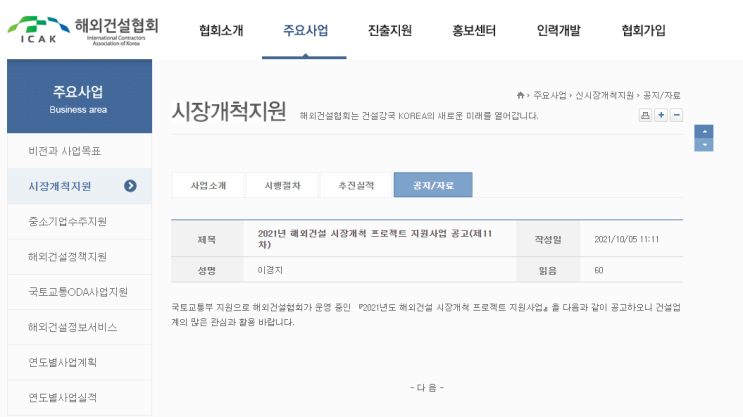This screenshot has height=417, width=743.
Task: Open the 주요사업 top menu
Action: (305, 30)
